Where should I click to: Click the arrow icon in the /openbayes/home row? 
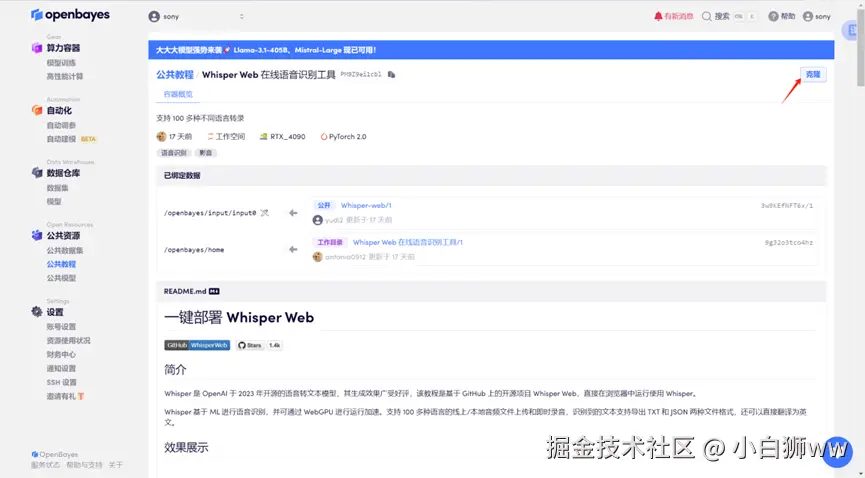pos(293,249)
